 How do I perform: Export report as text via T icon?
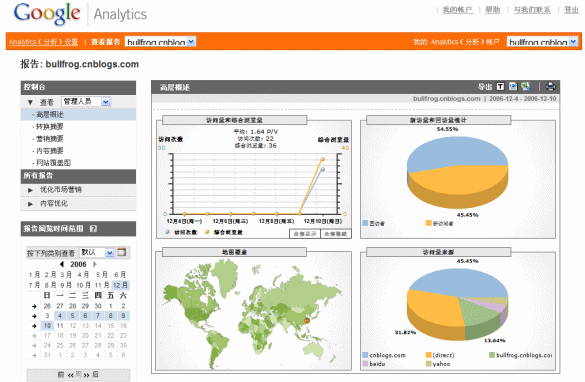500,87
